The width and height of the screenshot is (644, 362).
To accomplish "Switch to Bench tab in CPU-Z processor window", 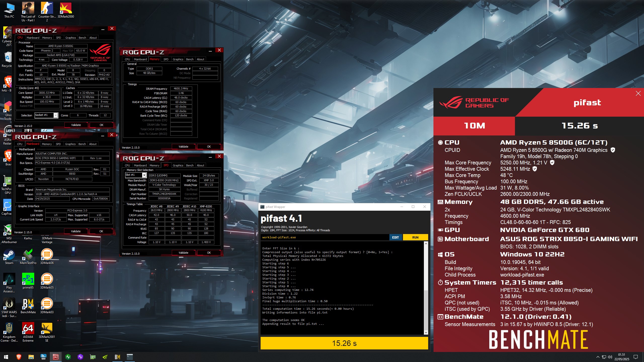I will click(82, 38).
